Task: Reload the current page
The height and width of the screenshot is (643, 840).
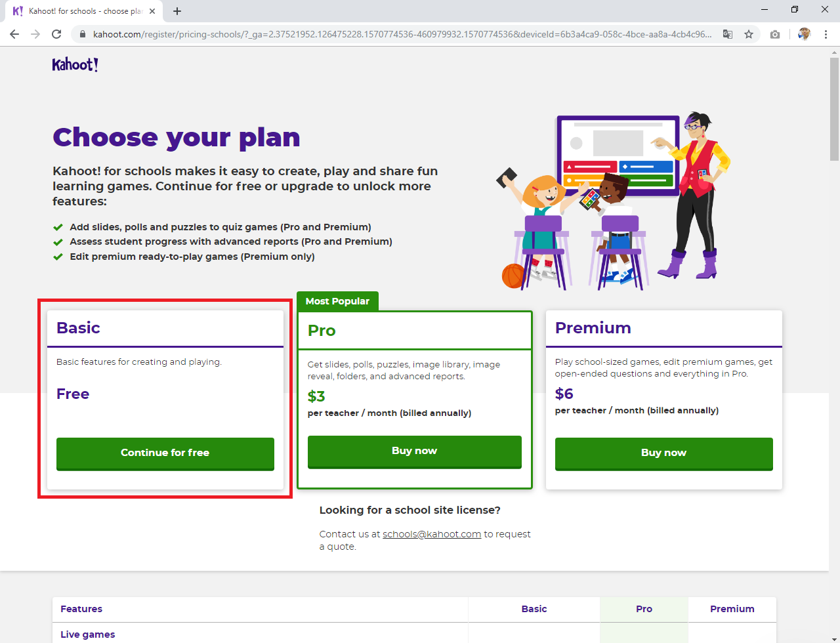Action: (x=56, y=34)
